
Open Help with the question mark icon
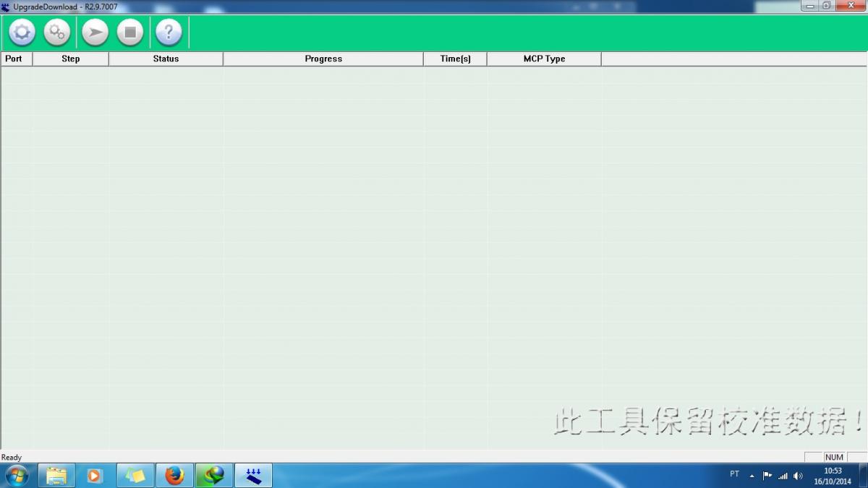[169, 33]
